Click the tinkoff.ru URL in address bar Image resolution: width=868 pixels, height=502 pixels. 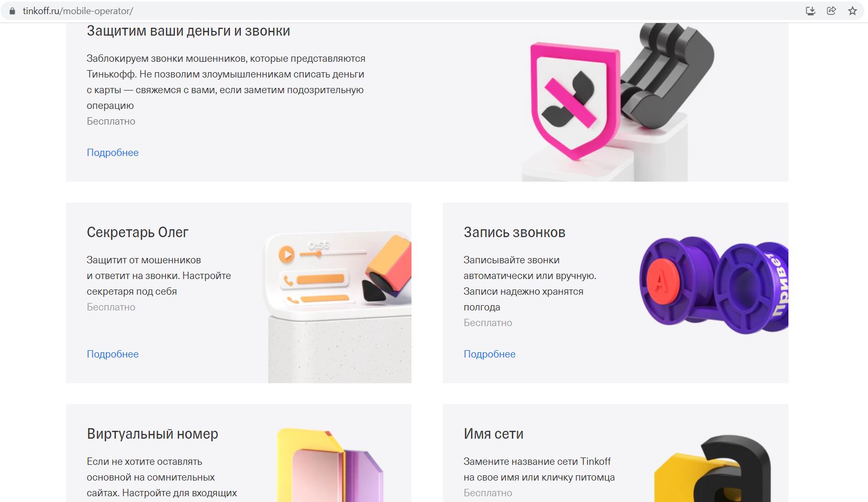tap(78, 11)
